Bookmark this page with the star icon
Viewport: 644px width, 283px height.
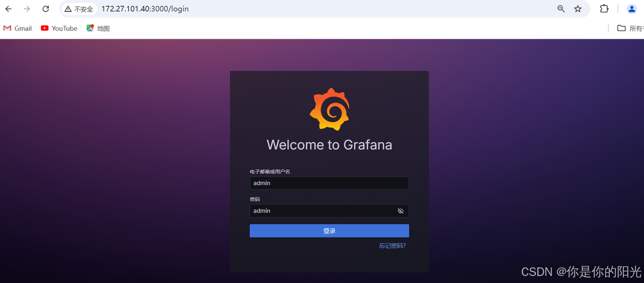tap(578, 9)
